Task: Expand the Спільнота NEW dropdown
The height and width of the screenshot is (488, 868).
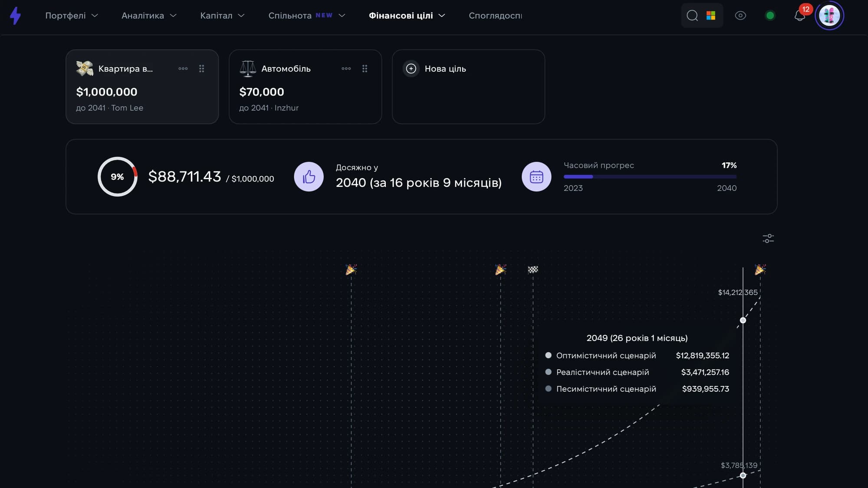Action: coord(307,16)
